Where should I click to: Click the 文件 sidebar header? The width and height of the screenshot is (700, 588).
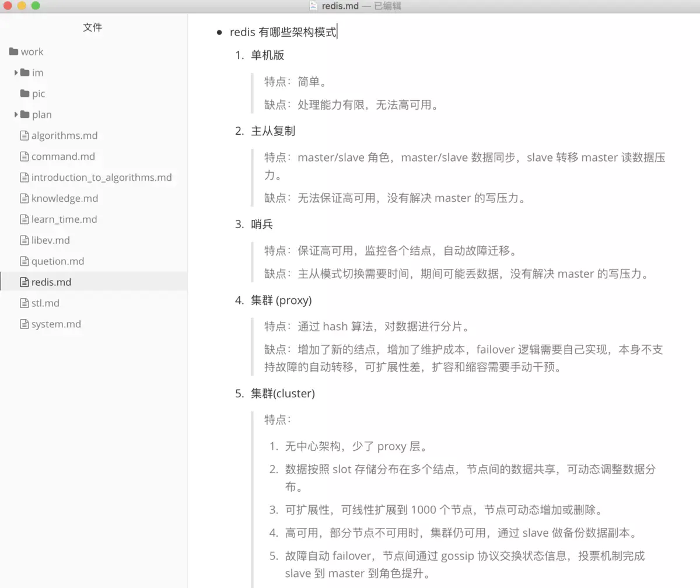point(93,27)
